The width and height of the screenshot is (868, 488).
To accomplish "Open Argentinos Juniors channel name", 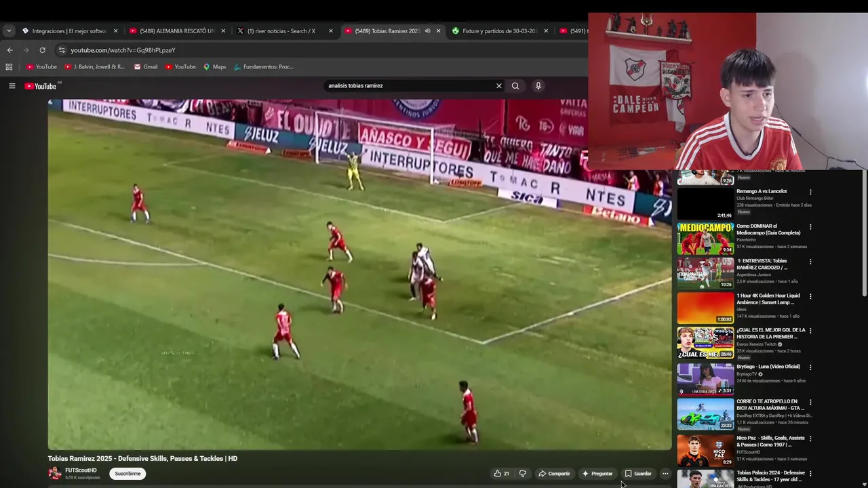I will [754, 274].
